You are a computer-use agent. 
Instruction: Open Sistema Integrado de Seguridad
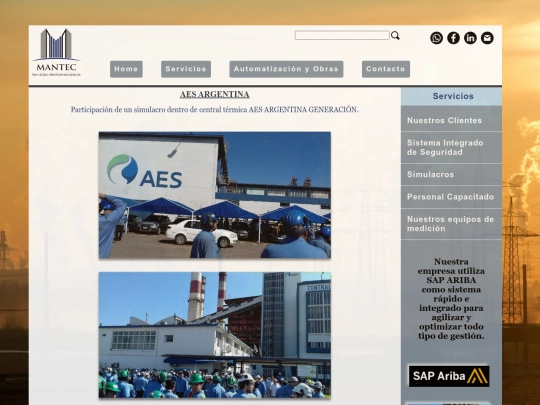coord(451,147)
